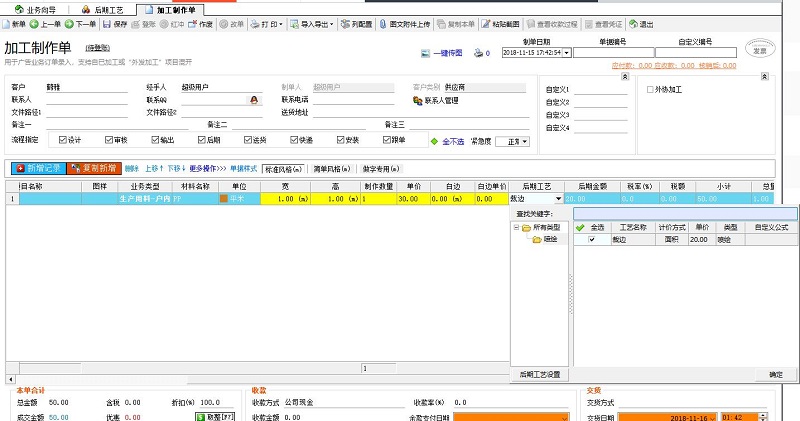Click the 改单 toolbar icon
This screenshot has width=800, height=421.
(223, 24)
